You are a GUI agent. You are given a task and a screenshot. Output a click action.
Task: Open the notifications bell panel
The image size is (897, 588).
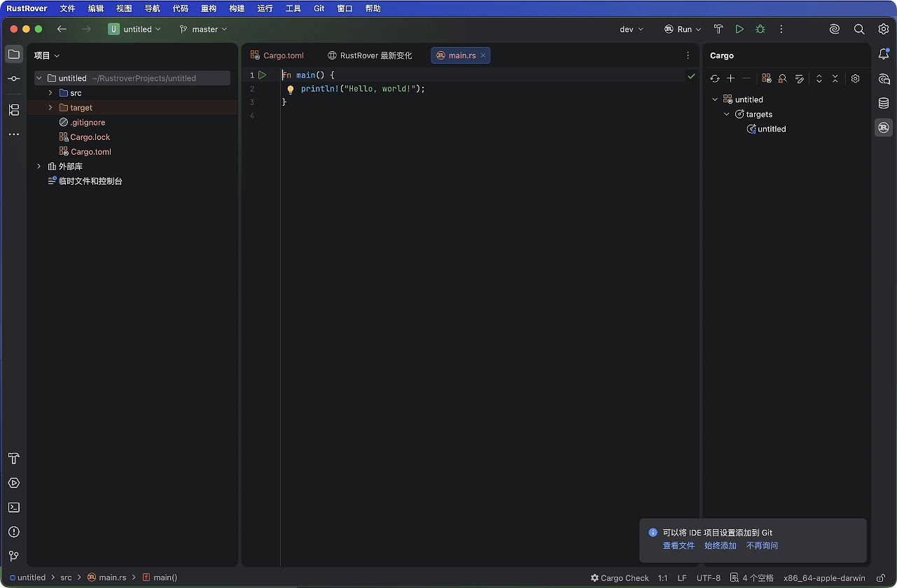(x=884, y=55)
